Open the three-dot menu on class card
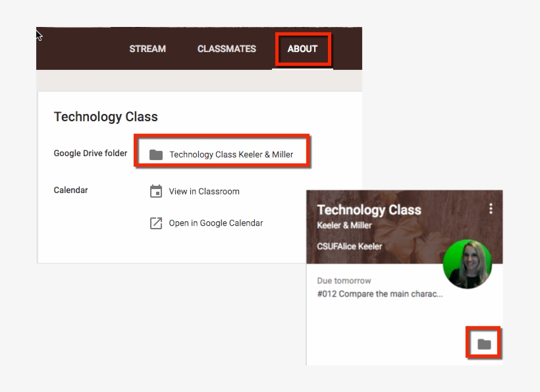 (x=491, y=208)
